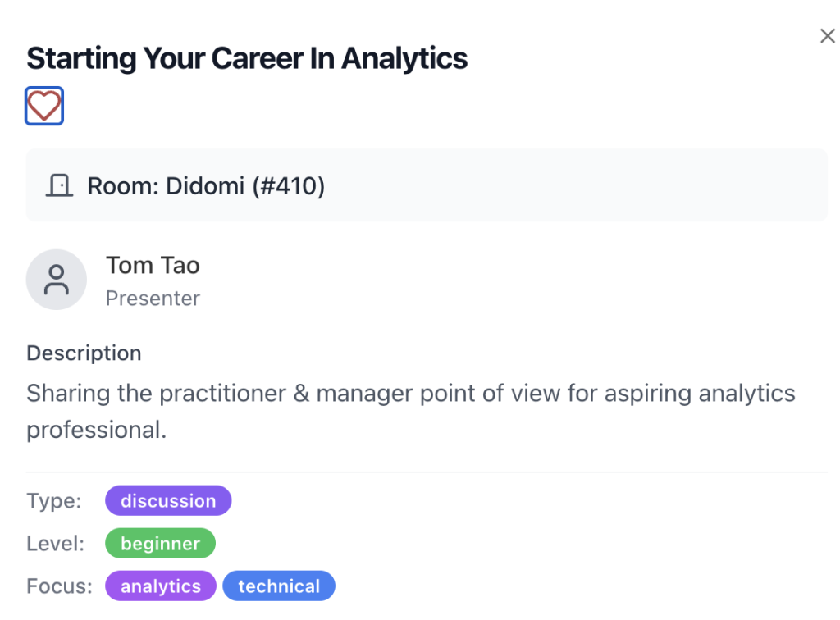Click the presenter avatar icon

[57, 280]
